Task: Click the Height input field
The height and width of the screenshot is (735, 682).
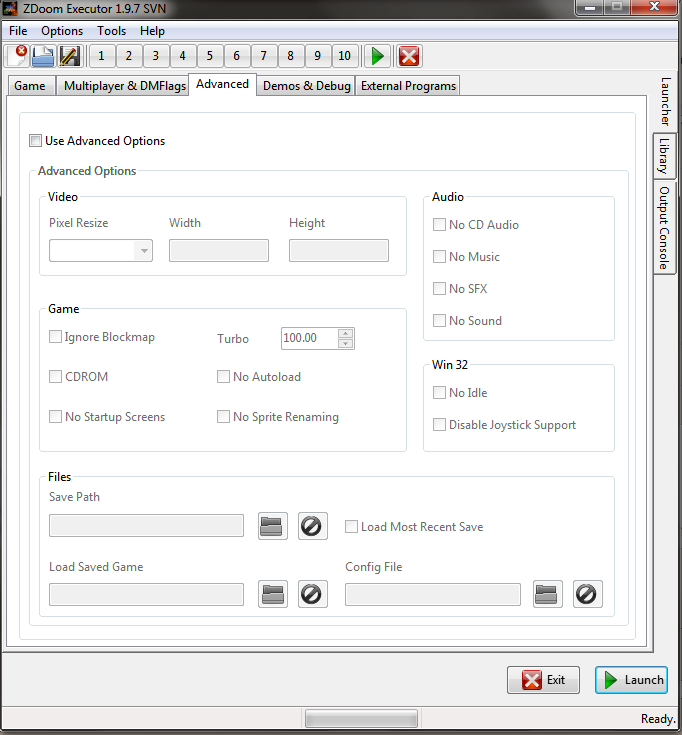Action: click(339, 250)
